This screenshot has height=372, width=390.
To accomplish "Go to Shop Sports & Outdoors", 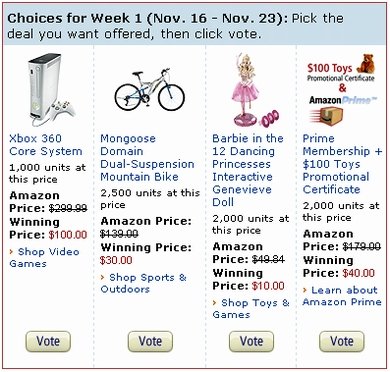I will pos(143,283).
